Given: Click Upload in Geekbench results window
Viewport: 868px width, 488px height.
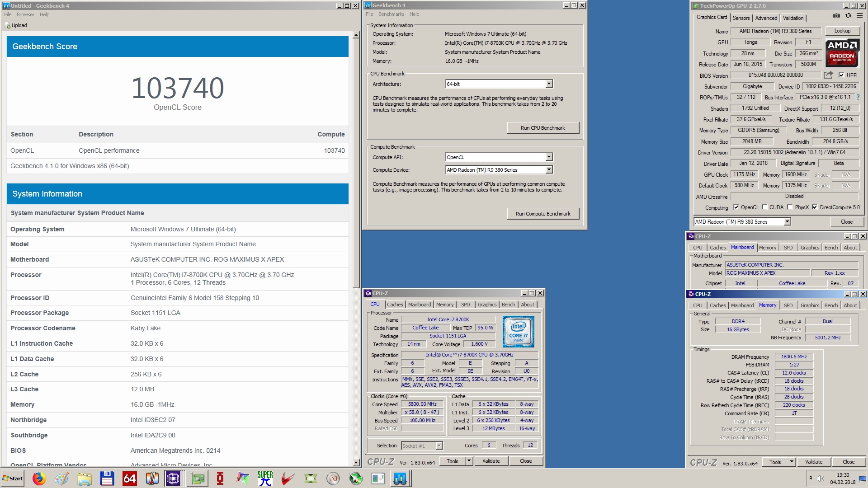Looking at the screenshot, I should coord(16,25).
